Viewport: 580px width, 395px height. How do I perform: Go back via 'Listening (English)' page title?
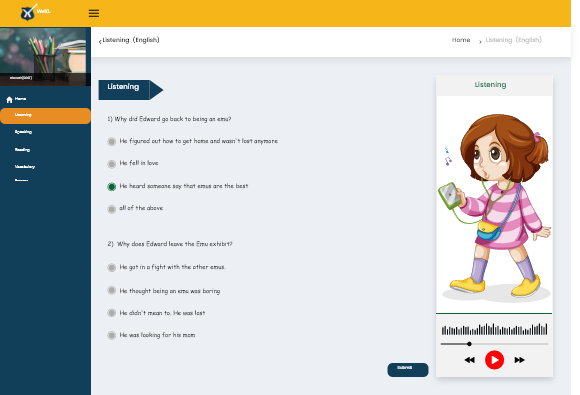[x=131, y=40]
